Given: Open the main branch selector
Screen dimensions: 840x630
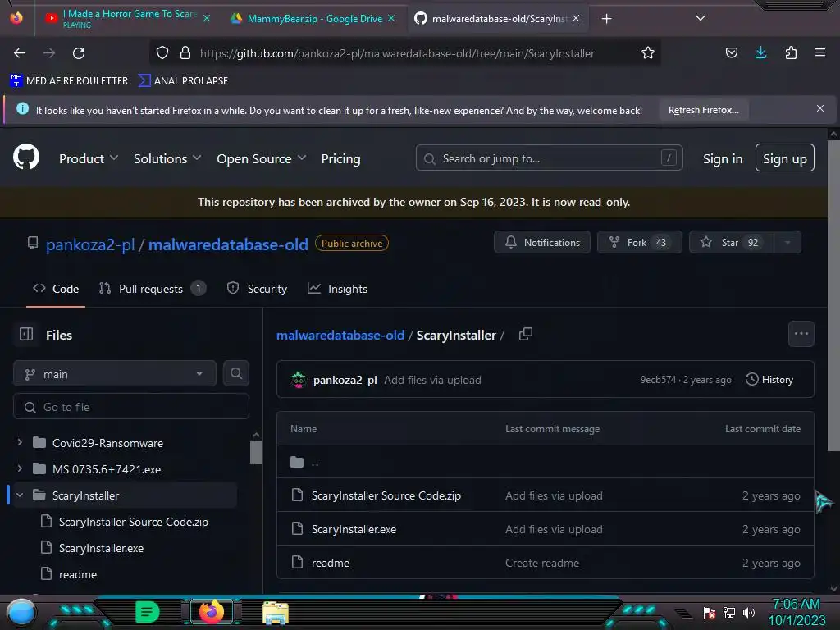Looking at the screenshot, I should click(x=115, y=374).
